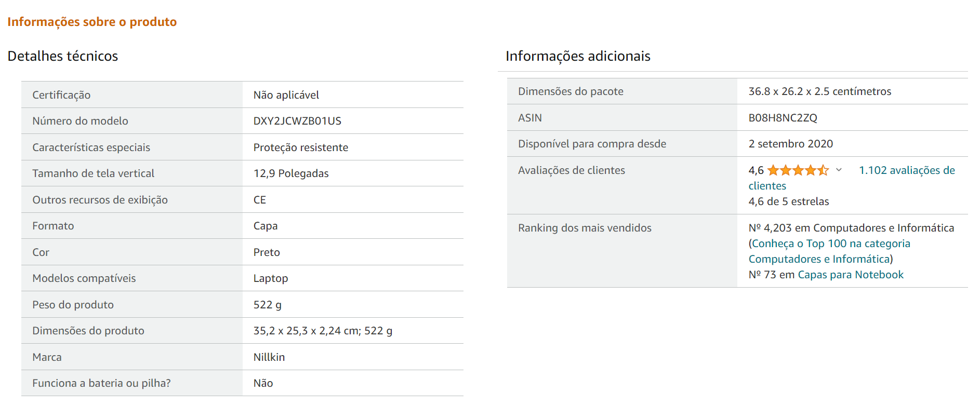Click the Peso do produto value 522 g
The height and width of the screenshot is (406, 980).
click(268, 305)
